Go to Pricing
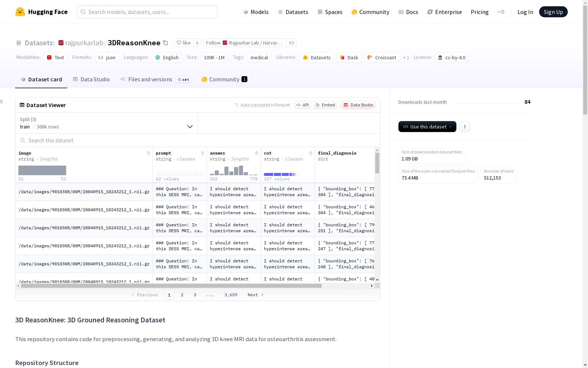The image size is (588, 368). 480,12
